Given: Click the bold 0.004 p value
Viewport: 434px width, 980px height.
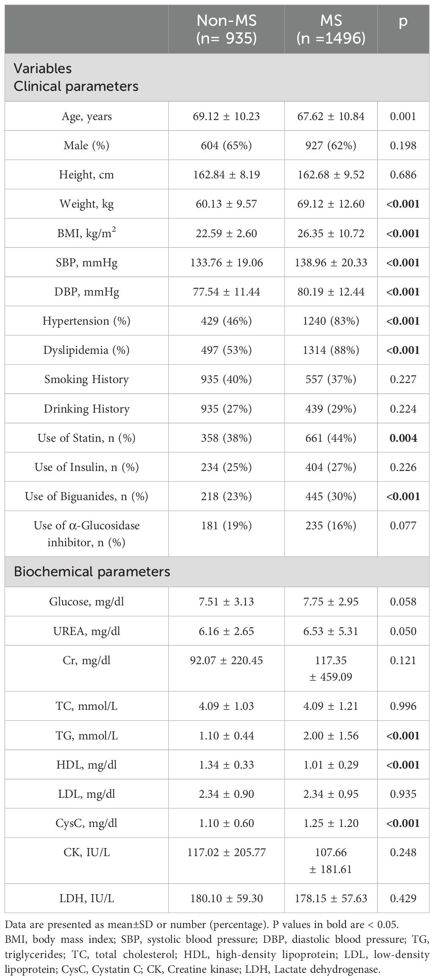Looking at the screenshot, I should (x=403, y=438).
